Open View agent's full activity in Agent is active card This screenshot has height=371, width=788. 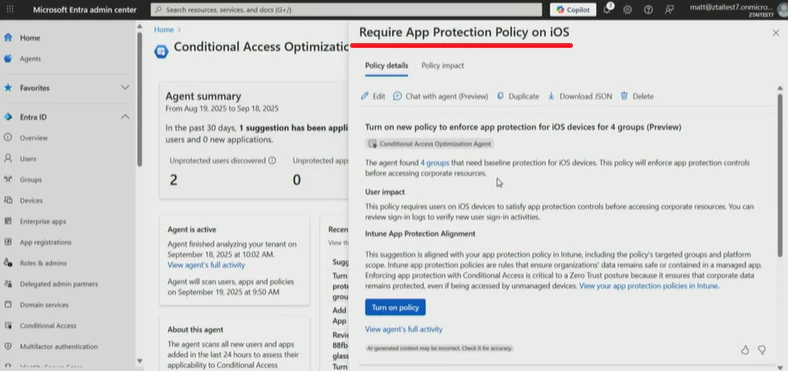coord(206,265)
